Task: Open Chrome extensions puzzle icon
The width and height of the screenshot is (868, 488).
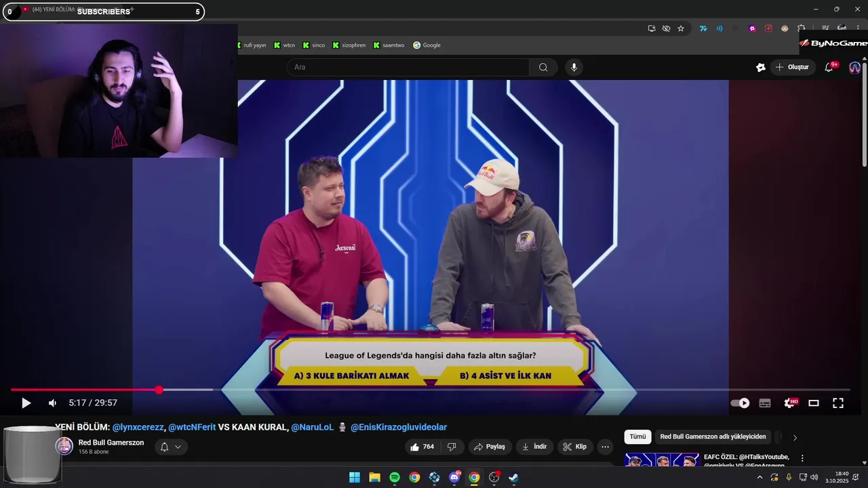Action: (x=801, y=28)
